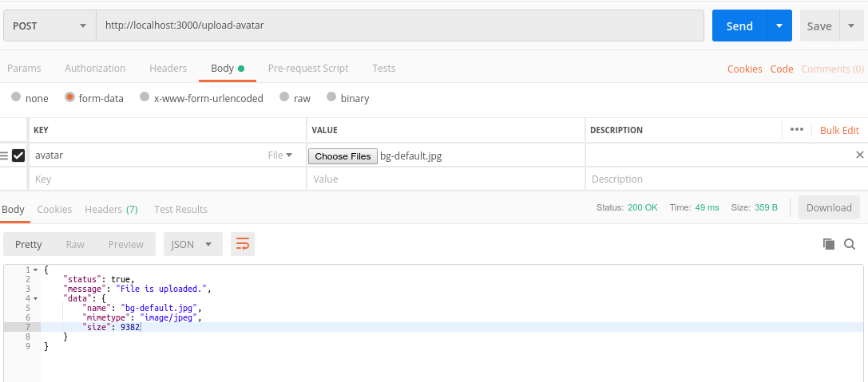The image size is (868, 382).
Task: Open the JSON response format dropdown
Action: 192,244
